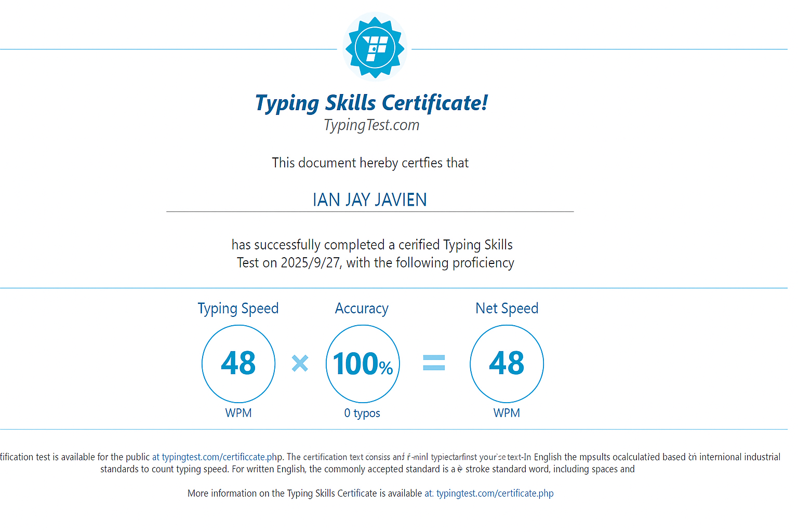Image resolution: width=798 pixels, height=532 pixels.
Task: Click the 0 typos label
Action: 362,413
